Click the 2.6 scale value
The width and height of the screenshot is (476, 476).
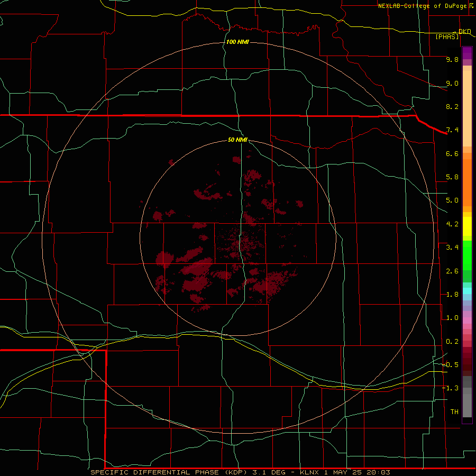click(452, 271)
